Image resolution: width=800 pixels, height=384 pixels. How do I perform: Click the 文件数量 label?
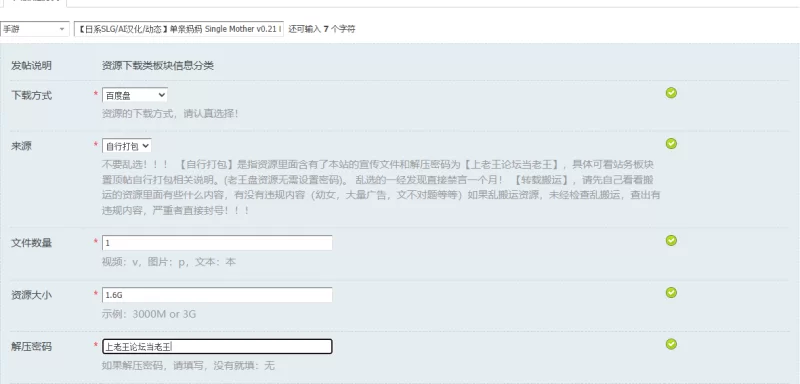pyautogui.click(x=32, y=243)
